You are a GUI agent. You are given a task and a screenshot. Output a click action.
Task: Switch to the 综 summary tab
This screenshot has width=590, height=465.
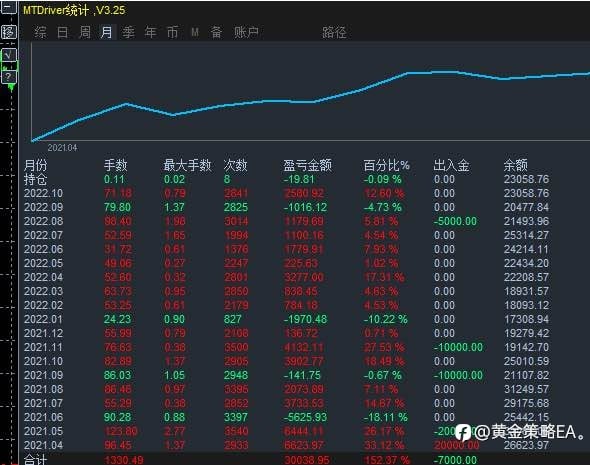point(41,32)
